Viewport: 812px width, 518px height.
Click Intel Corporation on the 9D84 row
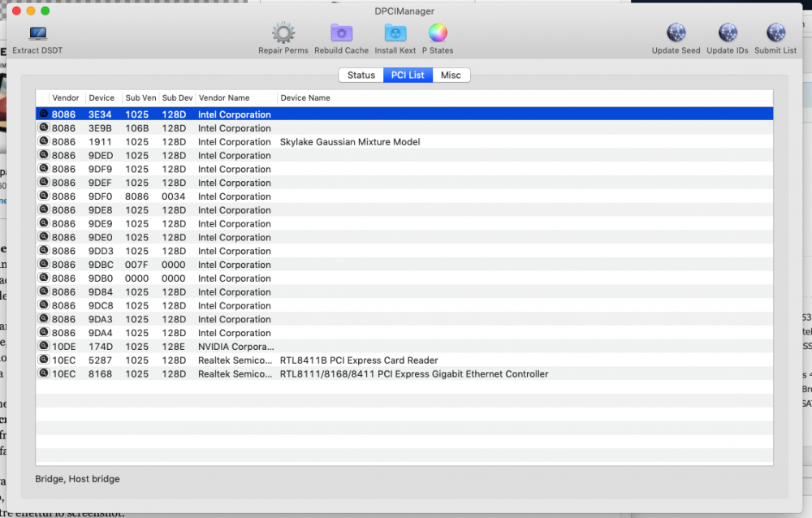click(x=235, y=292)
